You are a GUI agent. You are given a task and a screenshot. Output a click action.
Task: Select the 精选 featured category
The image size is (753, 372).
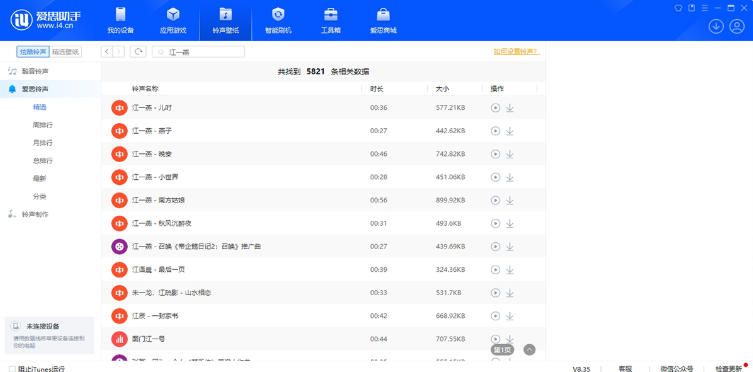39,107
